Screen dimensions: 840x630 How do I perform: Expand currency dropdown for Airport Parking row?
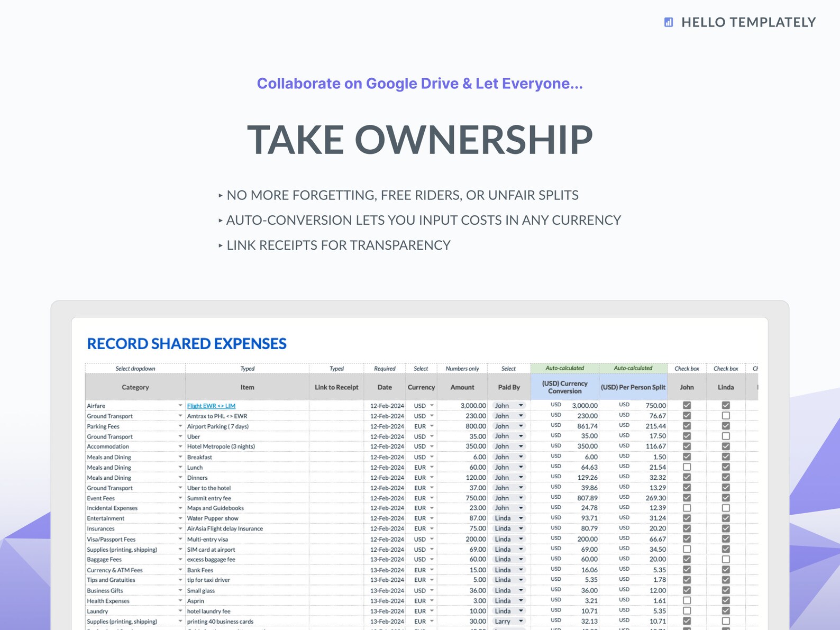432,426
